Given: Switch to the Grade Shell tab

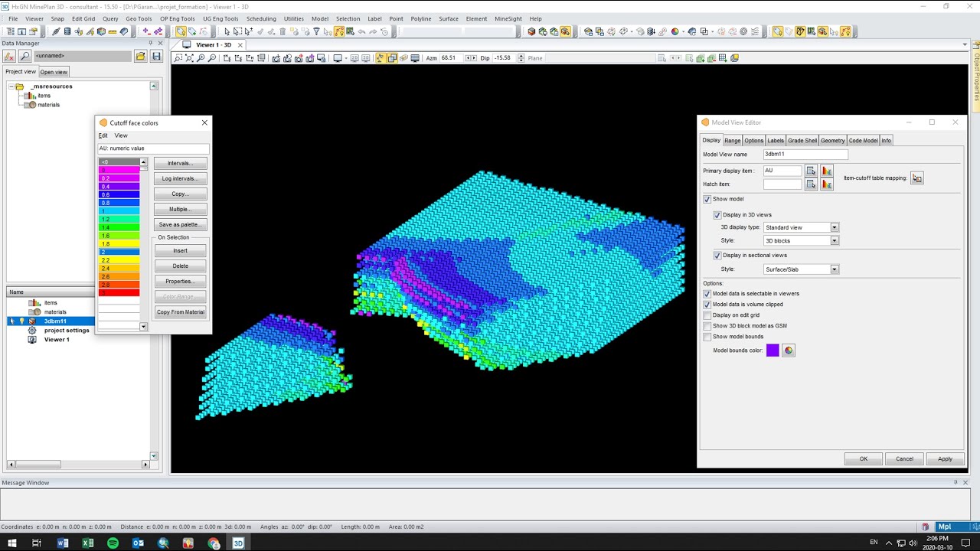Looking at the screenshot, I should coord(802,141).
